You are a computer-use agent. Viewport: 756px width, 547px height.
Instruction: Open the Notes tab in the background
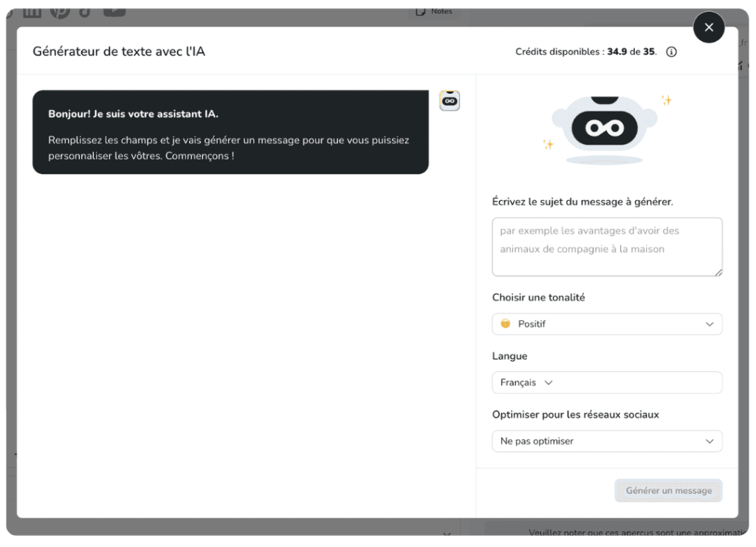(434, 11)
